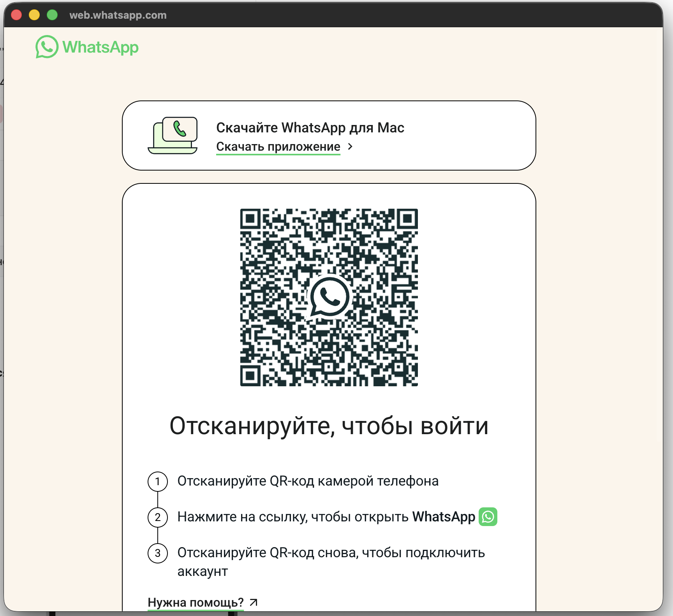This screenshot has width=673, height=616.
Task: Click the 'Отсканируйте, чтобы войти' heading
Action: [x=329, y=426]
